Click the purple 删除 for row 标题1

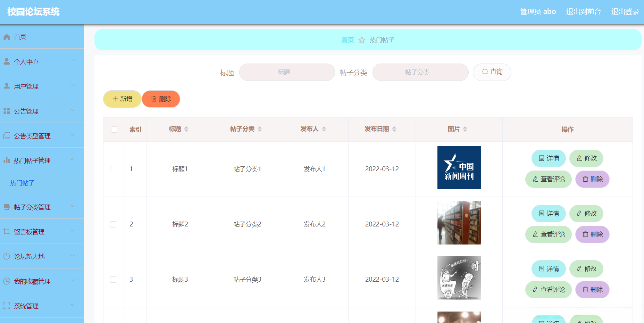pos(593,179)
